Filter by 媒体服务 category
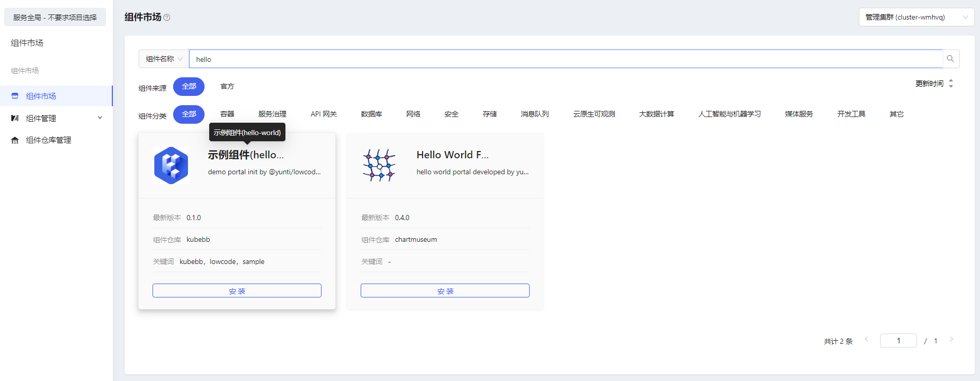This screenshot has width=980, height=381. tap(799, 114)
